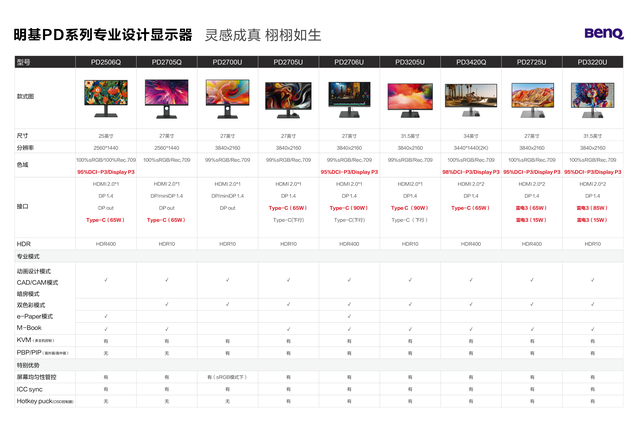Click the 屏幕均匀性管控 row label
The width and height of the screenshot is (640, 424).
(37, 377)
